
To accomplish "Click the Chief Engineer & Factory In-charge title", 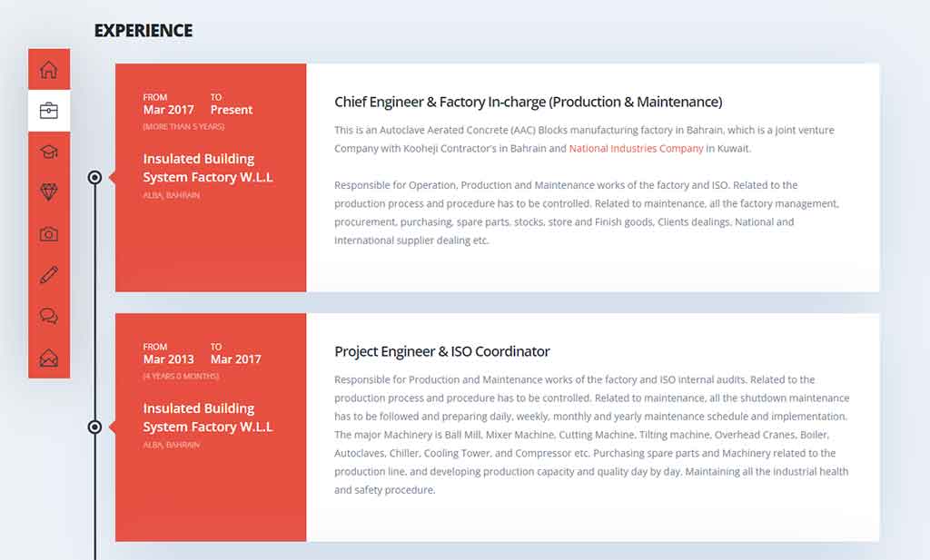I will tap(528, 102).
